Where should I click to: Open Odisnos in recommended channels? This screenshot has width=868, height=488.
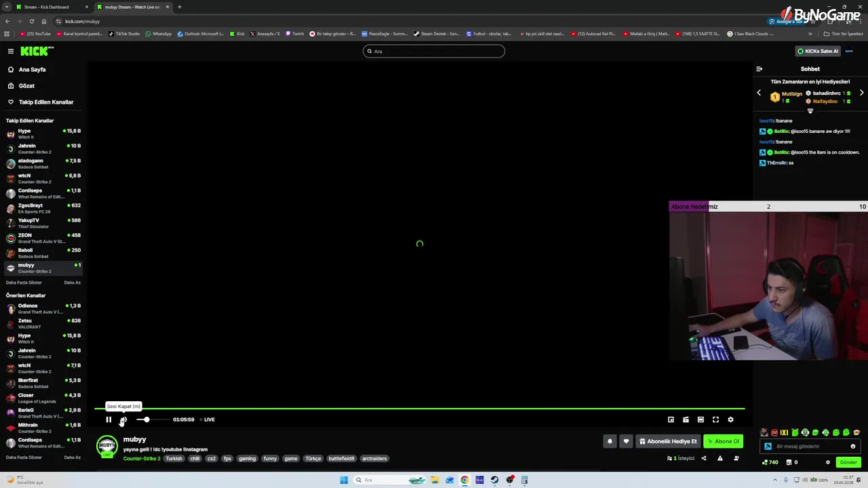[43, 308]
